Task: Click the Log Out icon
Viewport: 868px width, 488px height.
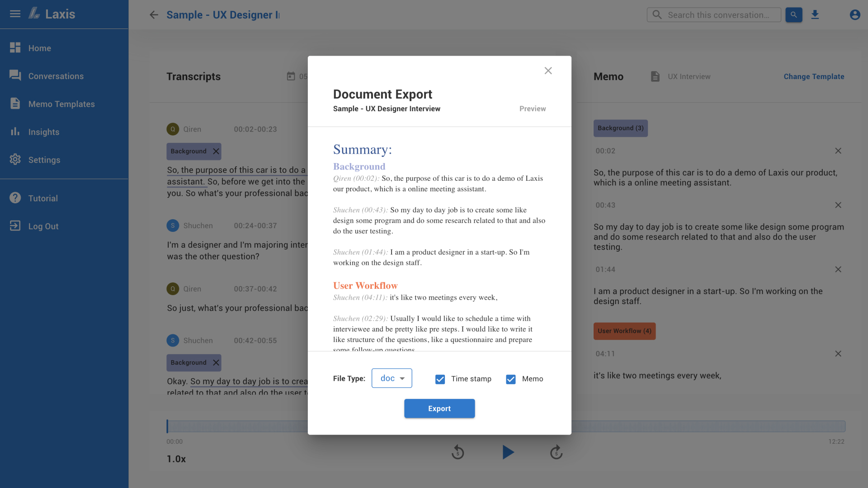Action: (15, 226)
